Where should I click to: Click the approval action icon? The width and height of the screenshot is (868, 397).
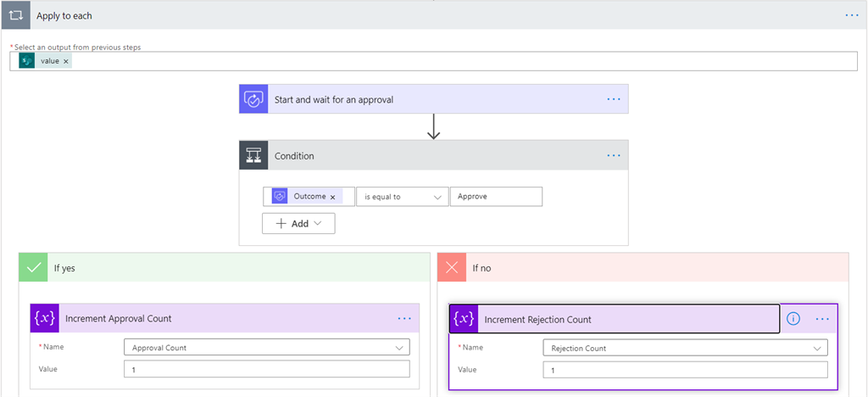tap(253, 99)
